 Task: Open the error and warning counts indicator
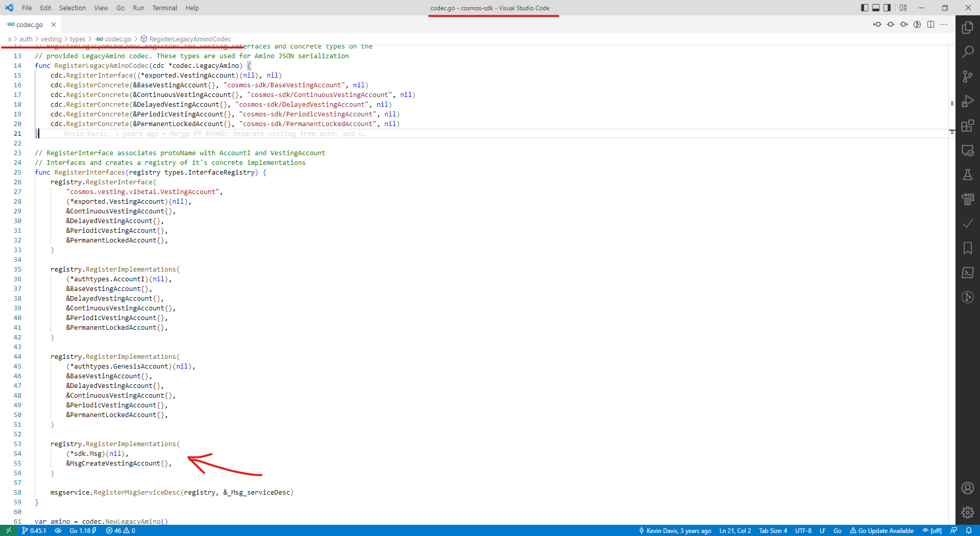(x=120, y=530)
